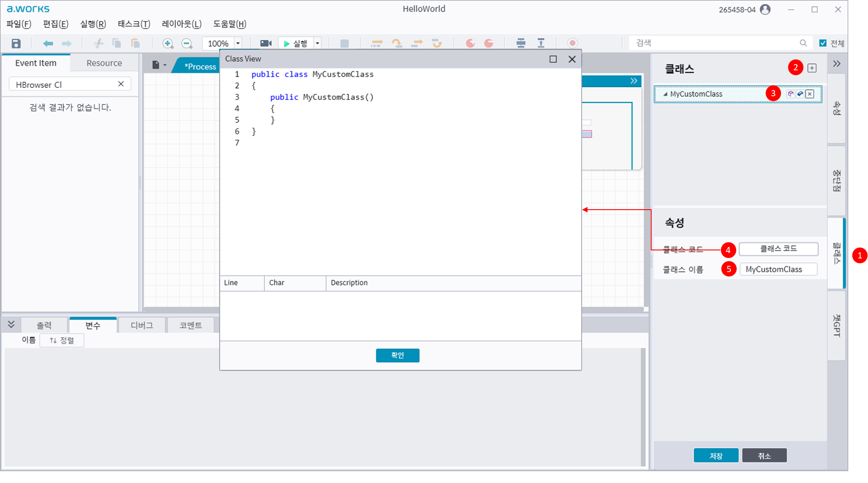868x483 pixels.
Task: Switch to the 변수 tab
Action: click(x=93, y=325)
